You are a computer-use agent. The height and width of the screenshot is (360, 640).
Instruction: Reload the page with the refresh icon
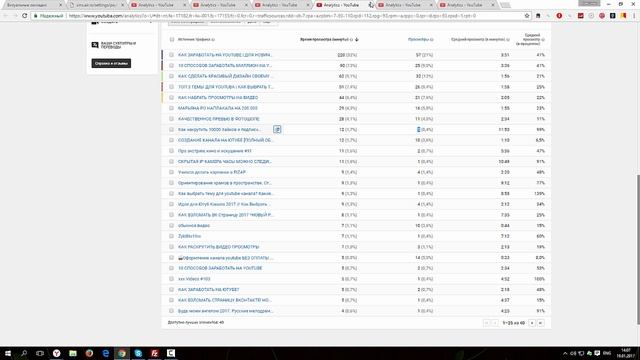click(x=24, y=16)
